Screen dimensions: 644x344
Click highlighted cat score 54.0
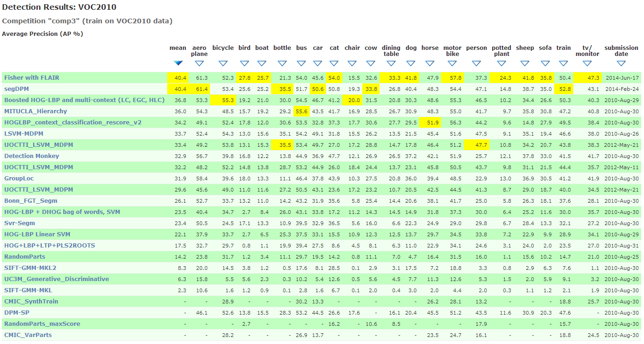point(335,78)
